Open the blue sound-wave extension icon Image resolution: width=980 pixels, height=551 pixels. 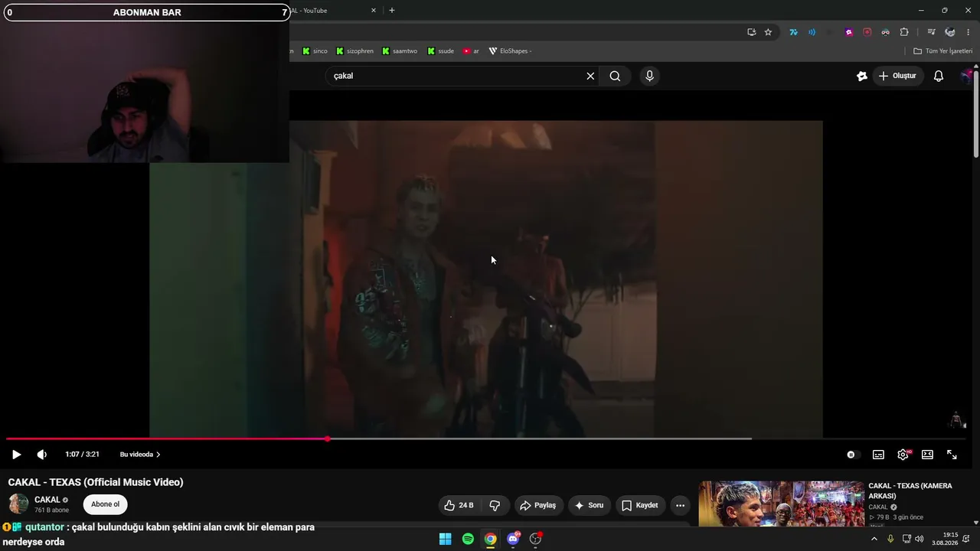[x=812, y=32]
